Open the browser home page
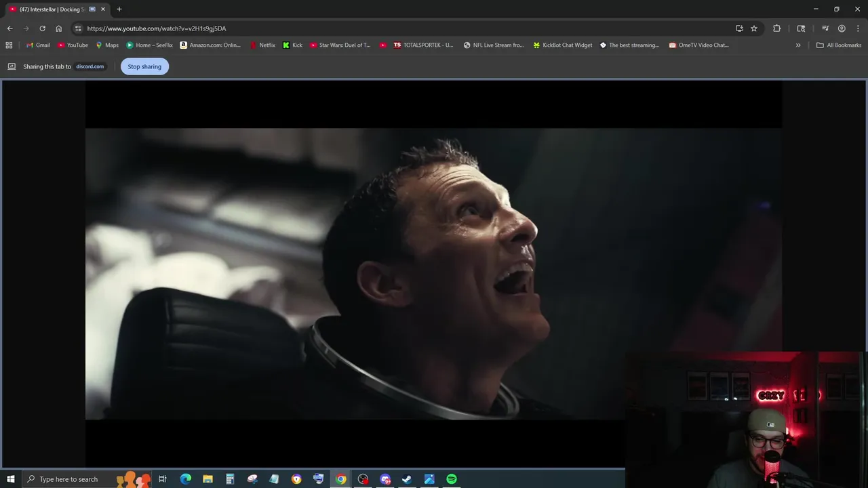 59,28
